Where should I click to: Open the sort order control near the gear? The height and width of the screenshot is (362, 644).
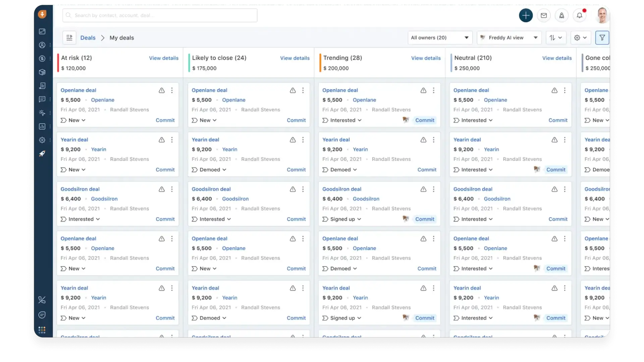click(556, 38)
